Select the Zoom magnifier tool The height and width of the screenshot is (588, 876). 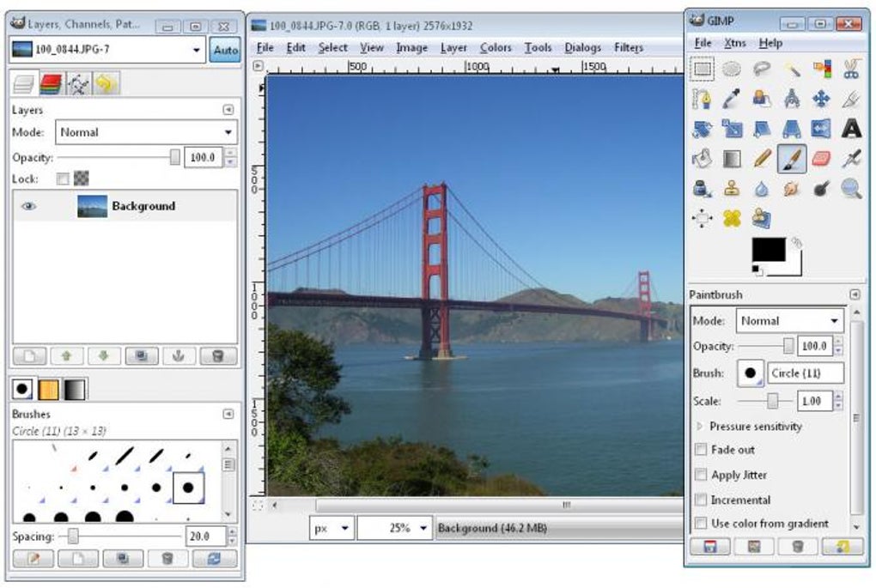(851, 189)
